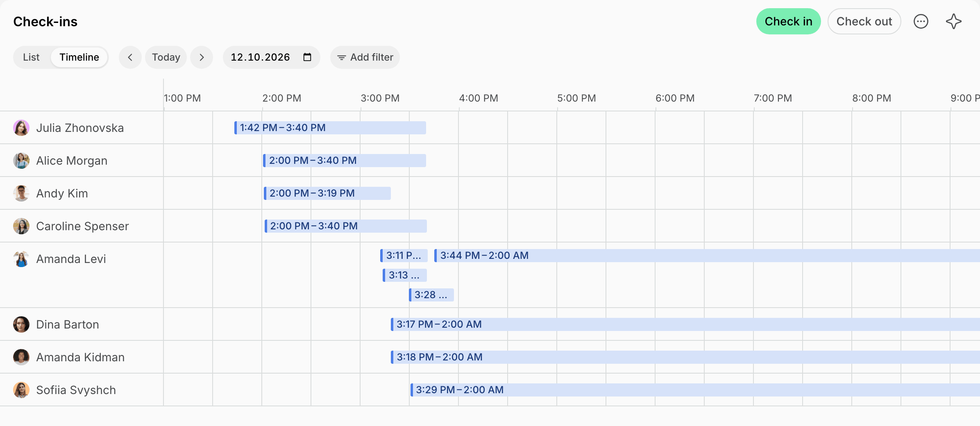Screen dimensions: 980x426
Task: Click the 4:00 PM time header
Action: (x=479, y=98)
